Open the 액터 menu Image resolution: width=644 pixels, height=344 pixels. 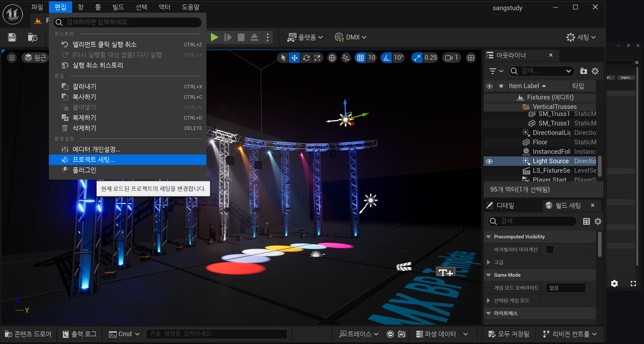[x=164, y=7]
